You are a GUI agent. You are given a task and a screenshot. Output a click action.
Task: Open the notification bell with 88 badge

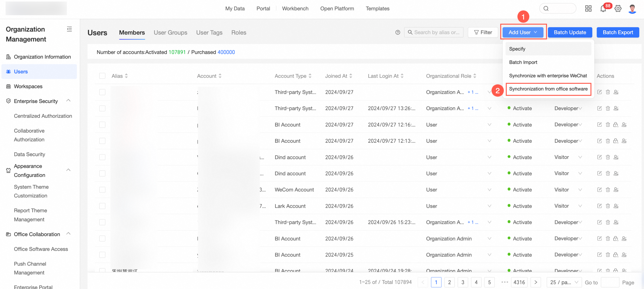603,9
